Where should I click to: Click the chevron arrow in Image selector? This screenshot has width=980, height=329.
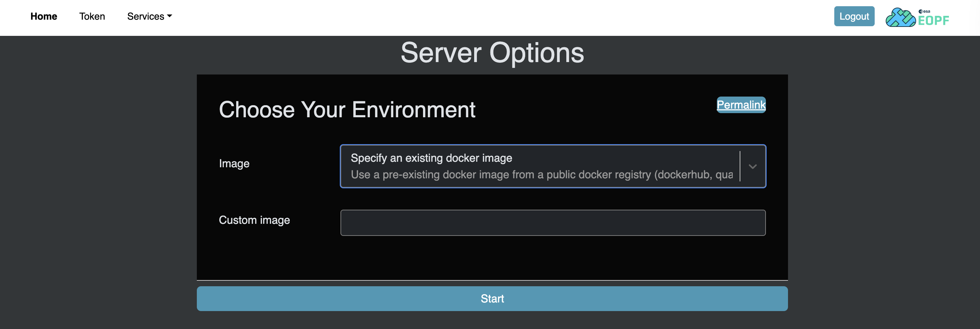(x=752, y=167)
